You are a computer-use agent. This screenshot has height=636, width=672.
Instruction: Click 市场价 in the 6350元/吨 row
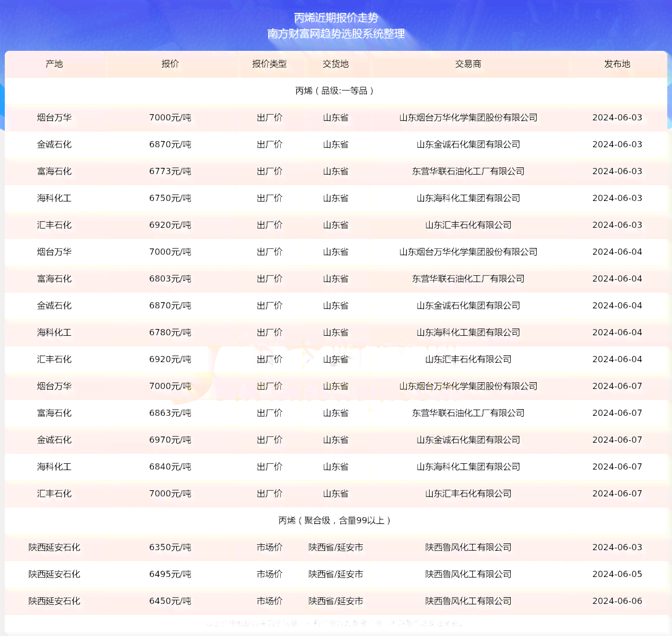tap(269, 547)
